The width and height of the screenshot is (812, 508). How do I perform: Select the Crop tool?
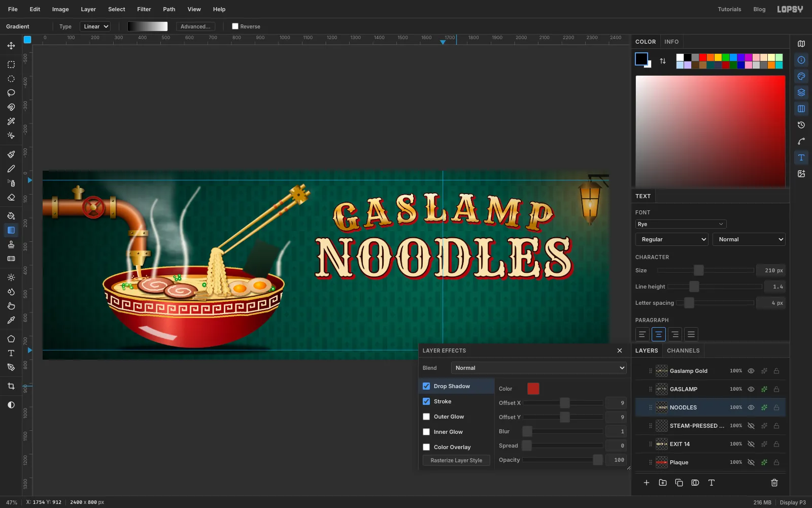11,386
